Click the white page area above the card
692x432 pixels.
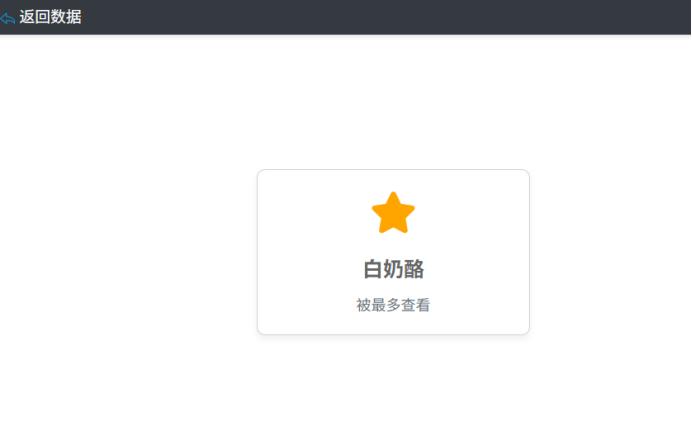coord(393,101)
